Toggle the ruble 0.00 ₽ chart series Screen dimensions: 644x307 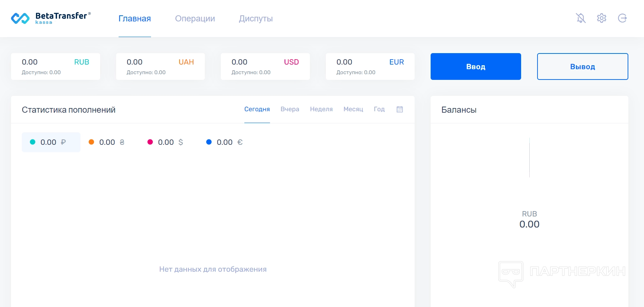tap(51, 142)
